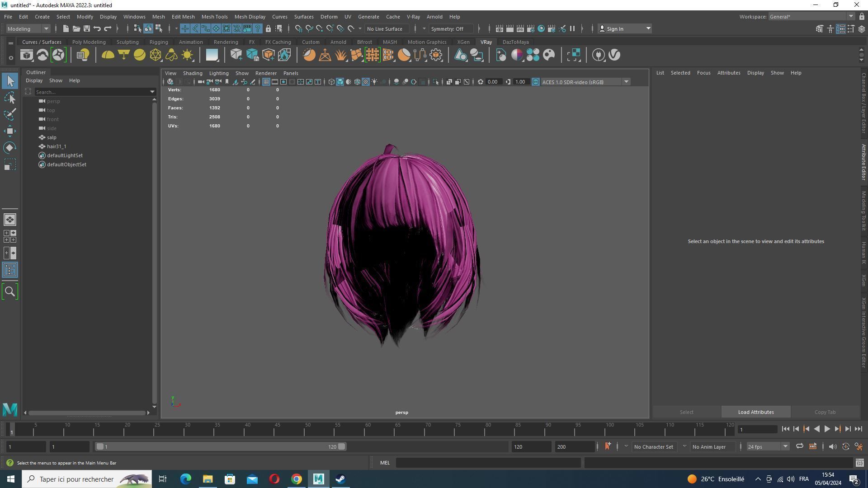Click the open scene folder icon
868x488 pixels.
[76, 29]
